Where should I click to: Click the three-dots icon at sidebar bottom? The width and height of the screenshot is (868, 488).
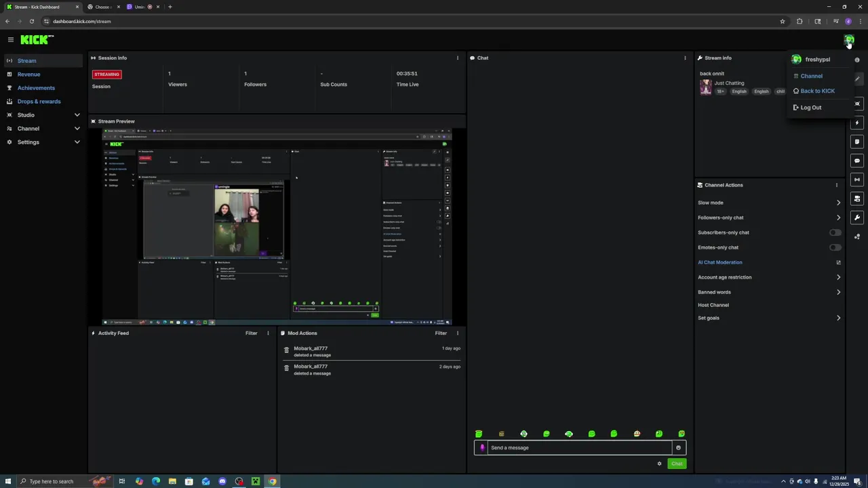[857, 237]
